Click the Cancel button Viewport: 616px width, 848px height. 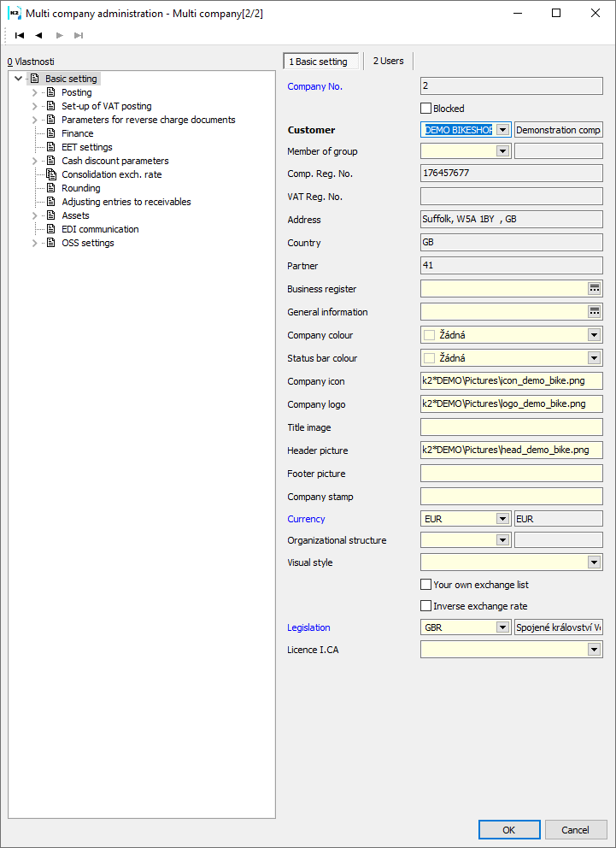pos(576,830)
